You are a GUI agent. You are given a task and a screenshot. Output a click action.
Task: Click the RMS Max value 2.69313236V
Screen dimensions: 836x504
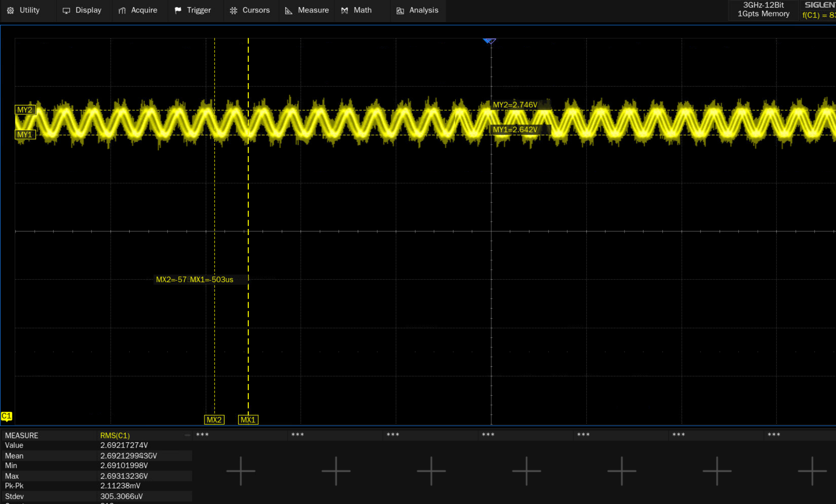[124, 476]
